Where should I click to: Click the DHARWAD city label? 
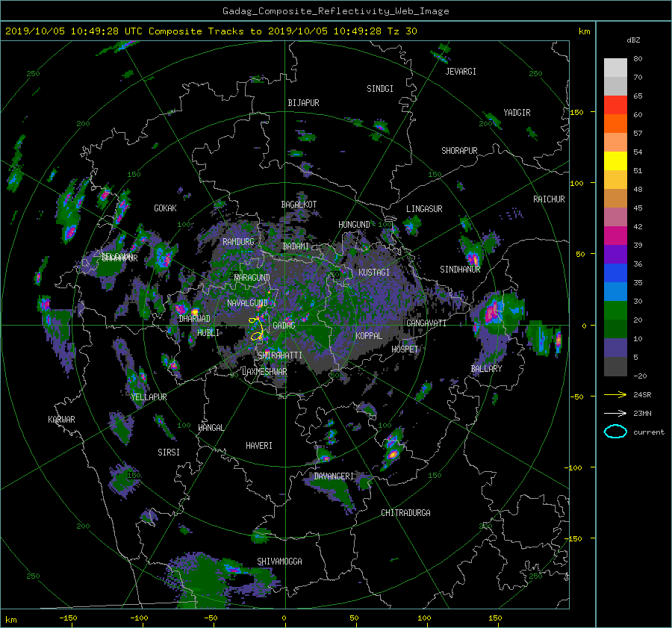pos(195,319)
